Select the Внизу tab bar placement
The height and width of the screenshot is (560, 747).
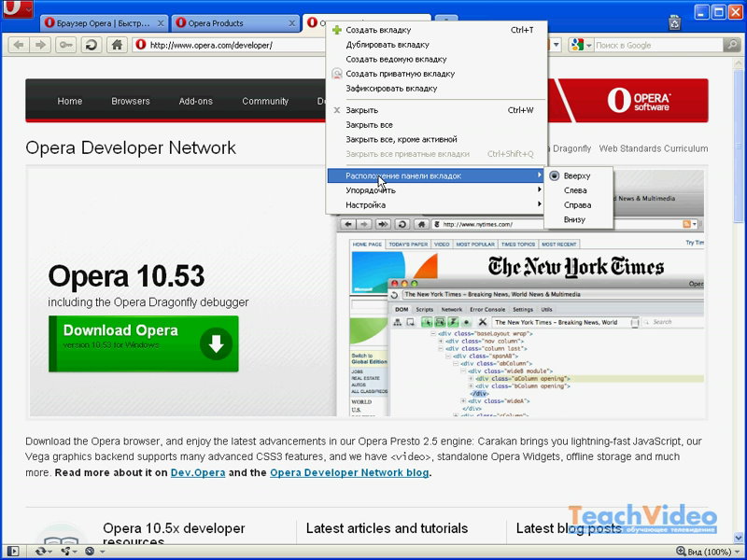click(574, 219)
